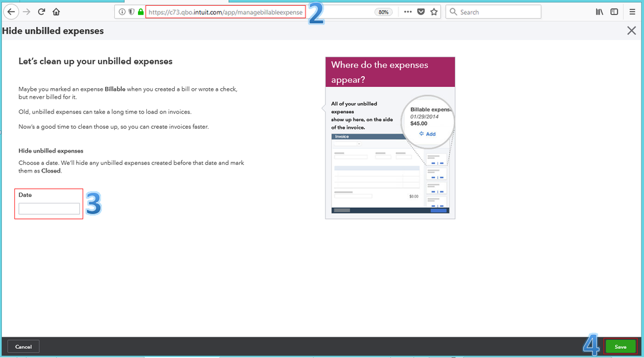Click the Cancel button
The image size is (644, 358).
click(23, 347)
